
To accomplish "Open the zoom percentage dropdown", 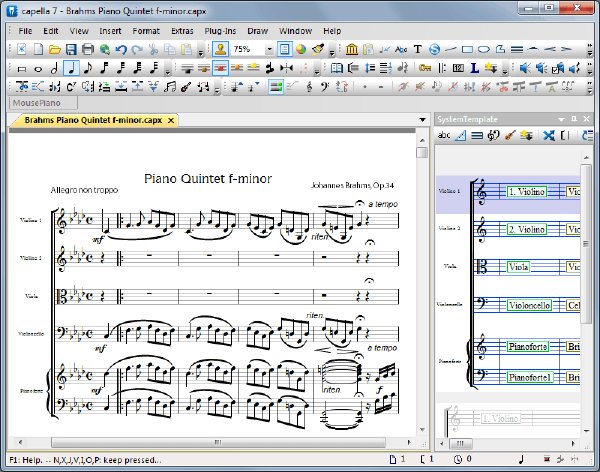I will [269, 49].
